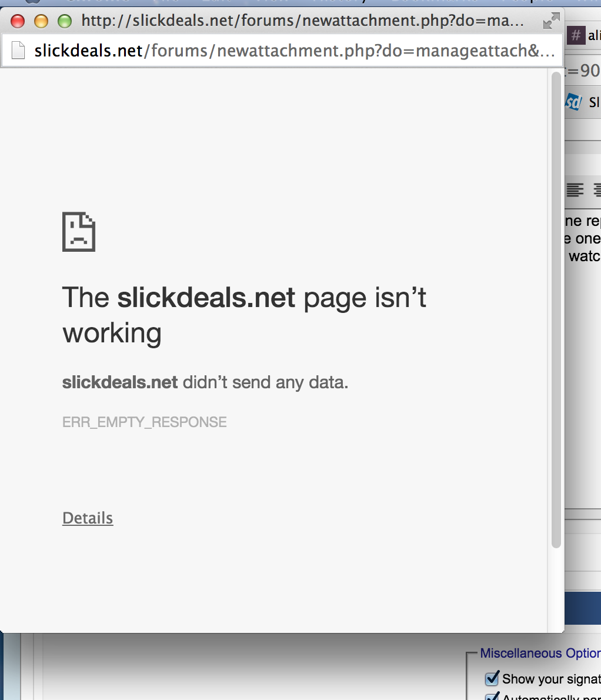Image resolution: width=601 pixels, height=700 pixels.
Task: Select align left icon in background editor
Action: 575,190
